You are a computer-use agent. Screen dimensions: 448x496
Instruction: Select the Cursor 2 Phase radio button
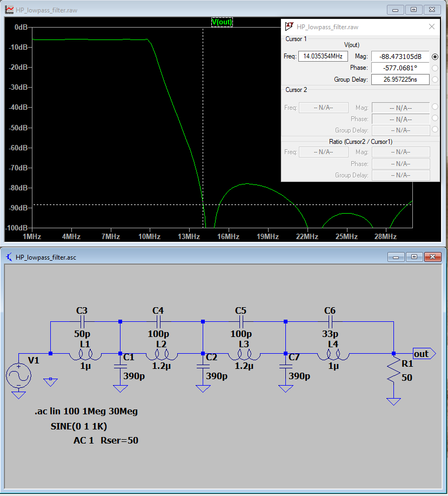[x=435, y=118]
